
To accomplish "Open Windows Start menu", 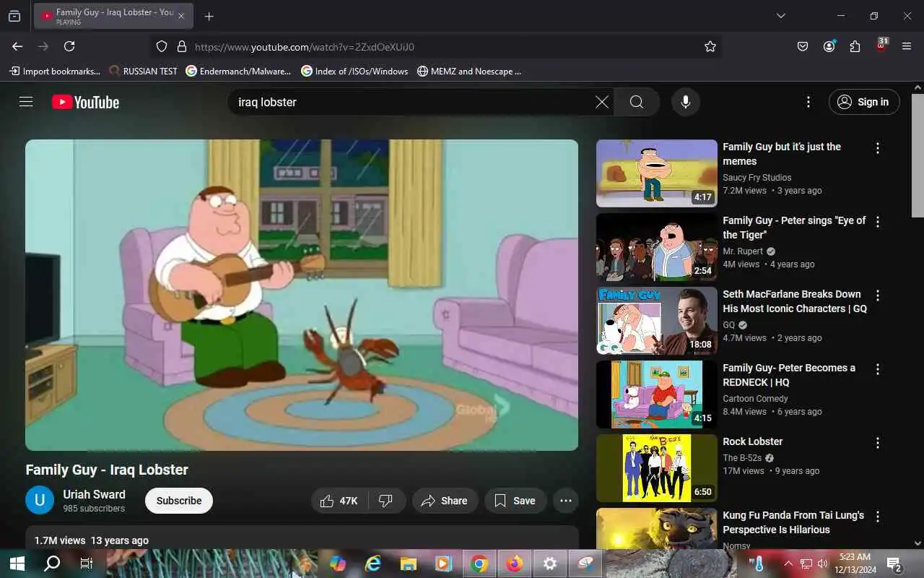I will click(x=17, y=564).
